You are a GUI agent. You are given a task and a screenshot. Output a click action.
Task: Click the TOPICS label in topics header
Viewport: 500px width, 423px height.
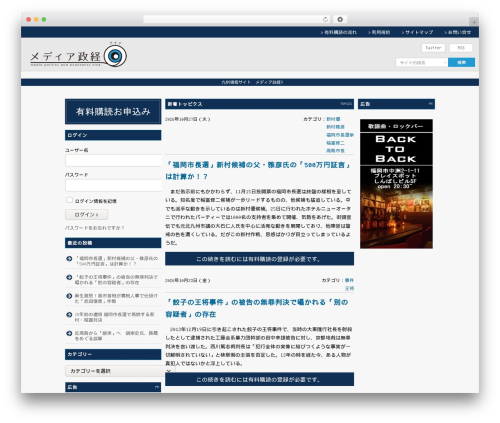(x=346, y=104)
